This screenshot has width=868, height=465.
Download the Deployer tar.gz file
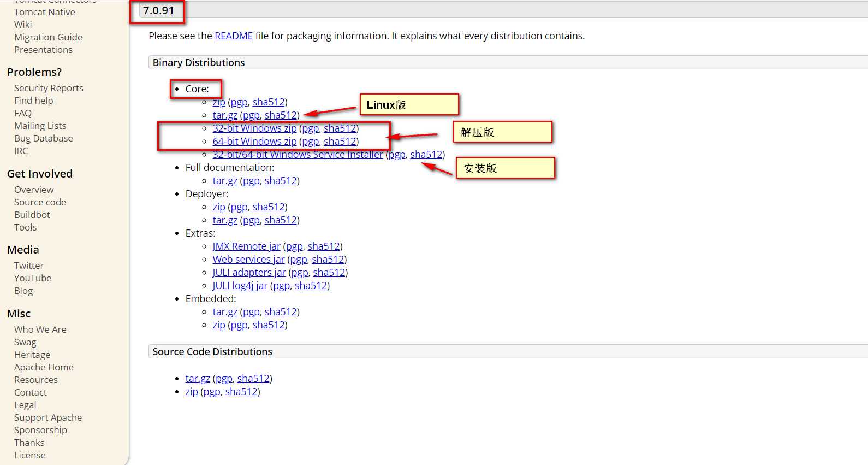pyautogui.click(x=225, y=220)
